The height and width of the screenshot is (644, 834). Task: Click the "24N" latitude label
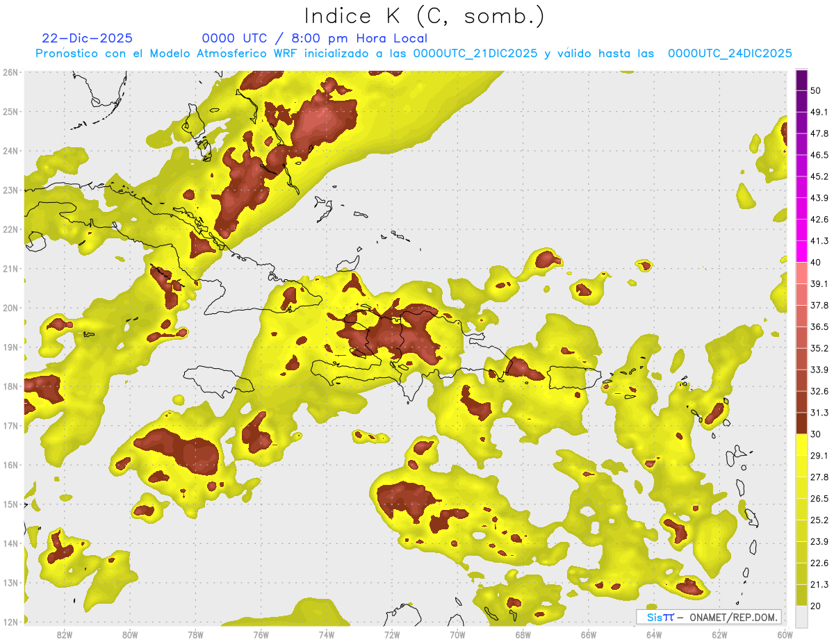10,151
